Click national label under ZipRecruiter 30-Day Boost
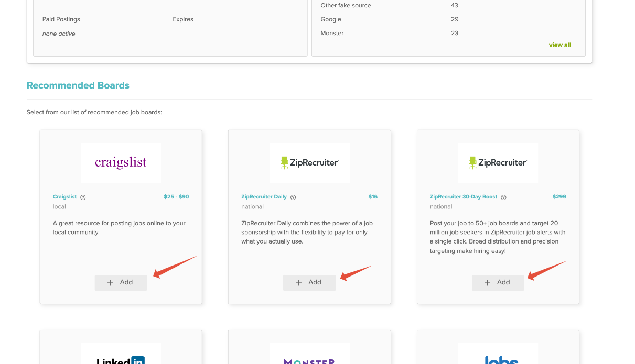Viewport: 635px width, 364px height. click(x=441, y=207)
